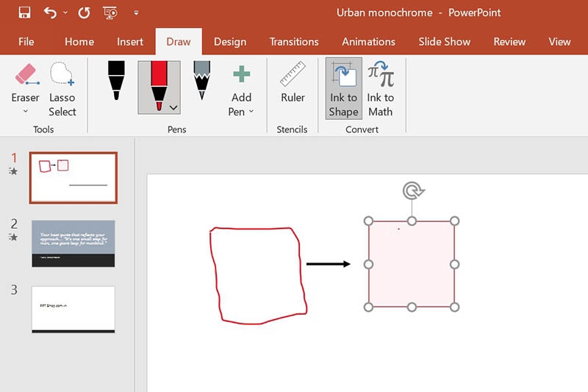Viewport: 588px width, 392px height.
Task: Open the File tab
Action: 26,42
